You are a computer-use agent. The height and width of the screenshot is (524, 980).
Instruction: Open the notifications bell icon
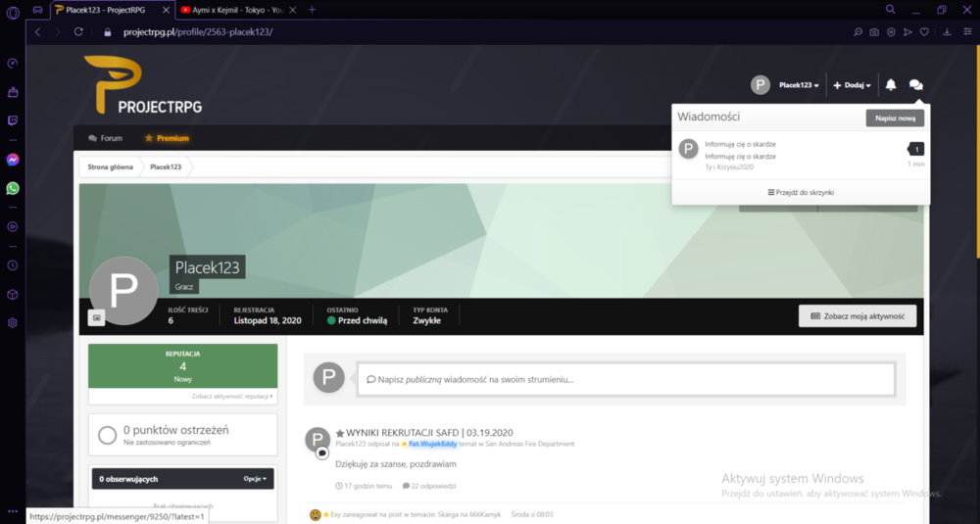pos(891,85)
